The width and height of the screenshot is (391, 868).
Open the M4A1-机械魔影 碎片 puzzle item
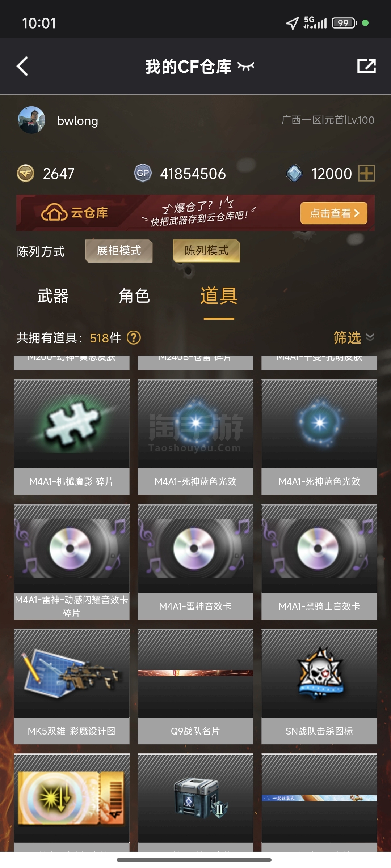point(72,437)
